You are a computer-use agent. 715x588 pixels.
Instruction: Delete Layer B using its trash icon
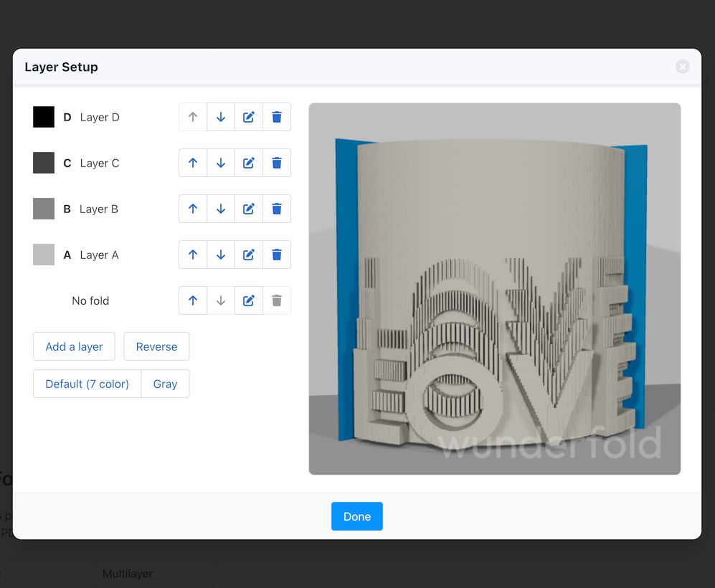[276, 209]
